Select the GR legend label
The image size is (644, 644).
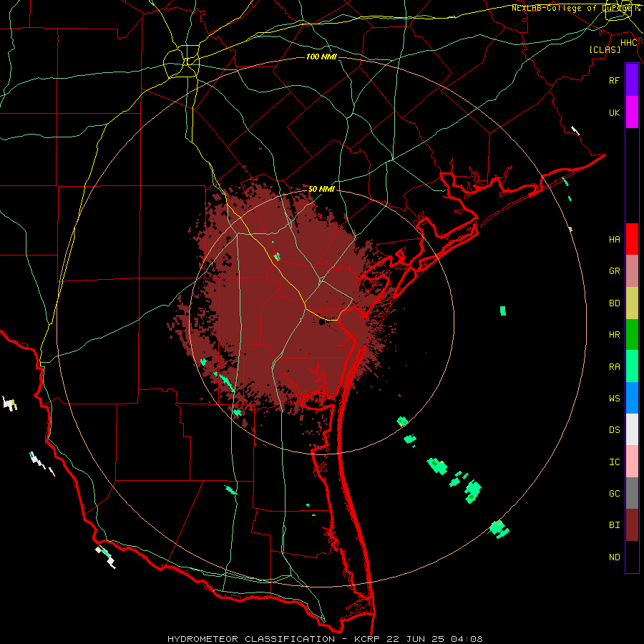[614, 271]
